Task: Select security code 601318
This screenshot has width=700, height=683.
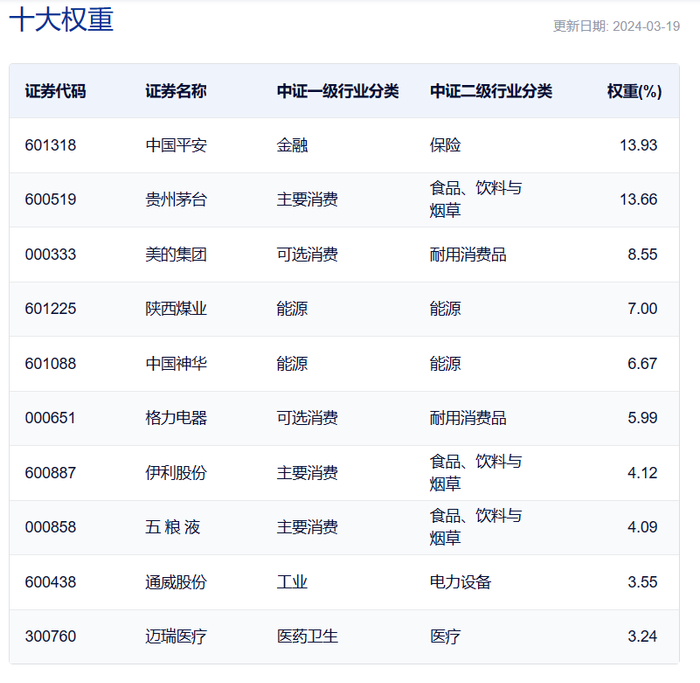Action: [50, 145]
